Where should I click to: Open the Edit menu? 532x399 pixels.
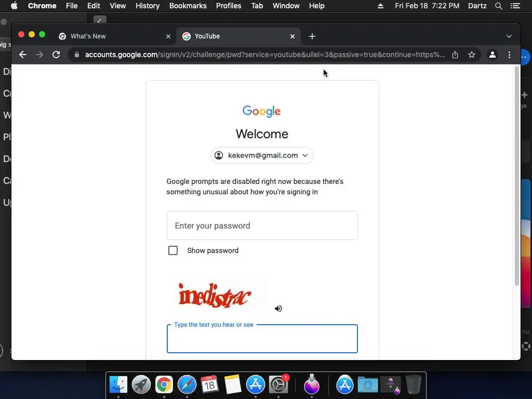coord(94,6)
